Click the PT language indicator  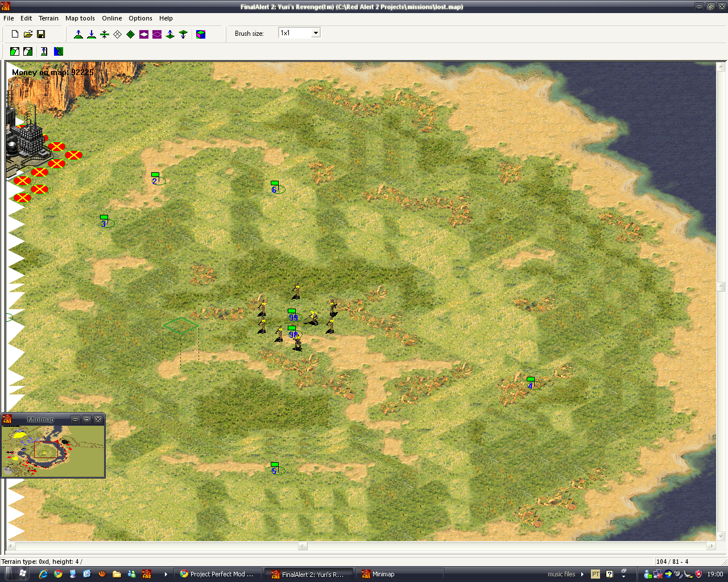[595, 574]
